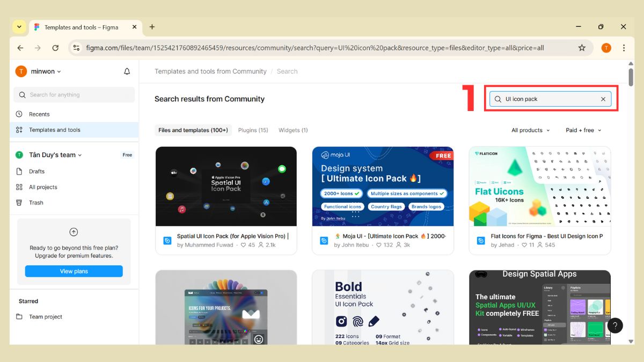Viewport: 644px width, 362px height.
Task: Open the Bold Essentials UI Icon Pack thumbnail
Action: click(x=383, y=307)
